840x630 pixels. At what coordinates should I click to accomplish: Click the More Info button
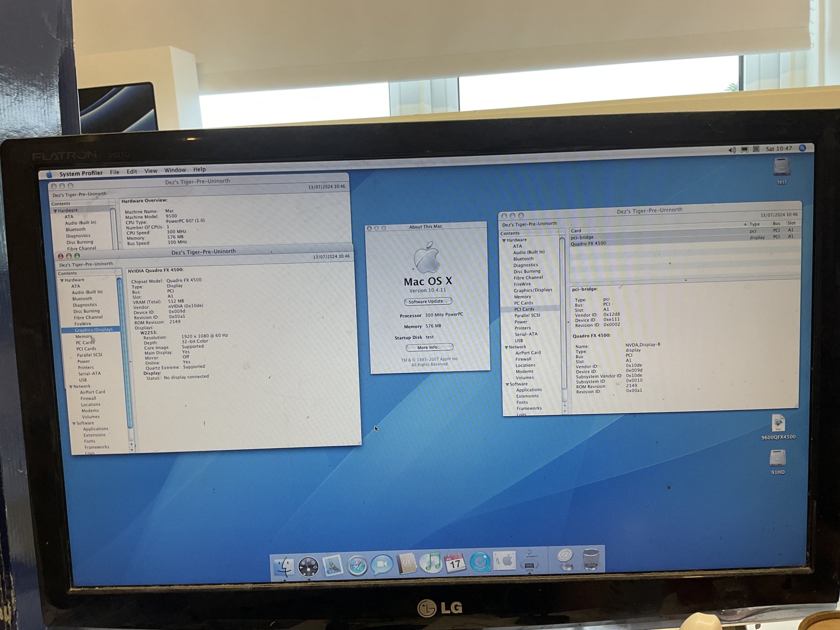pyautogui.click(x=429, y=347)
